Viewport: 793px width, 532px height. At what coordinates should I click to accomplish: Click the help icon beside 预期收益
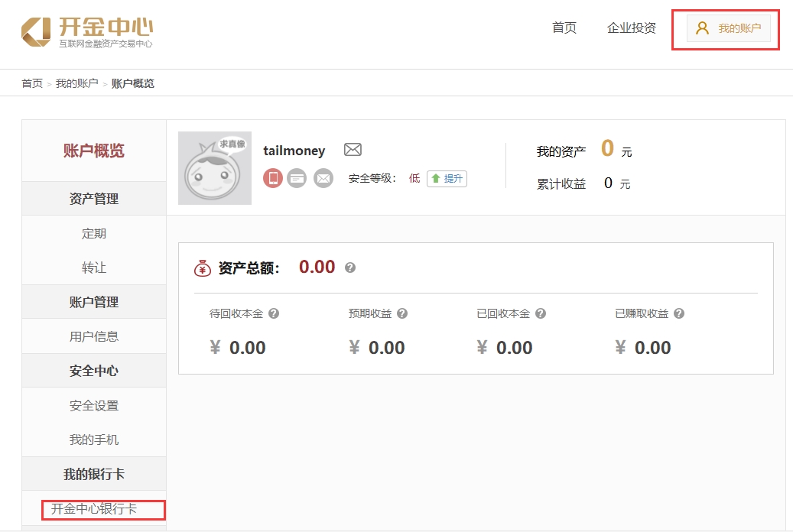point(402,313)
